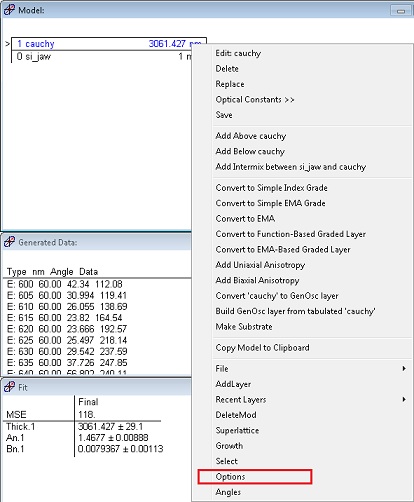Click data row E: 620 60.00
This screenshot has width=414, height=502.
(67, 329)
